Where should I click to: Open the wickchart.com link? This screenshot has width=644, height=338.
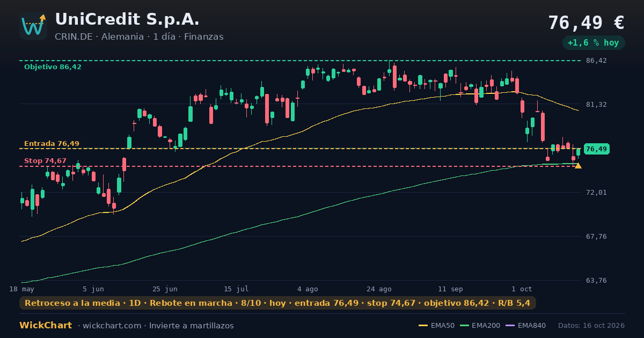[112, 326]
